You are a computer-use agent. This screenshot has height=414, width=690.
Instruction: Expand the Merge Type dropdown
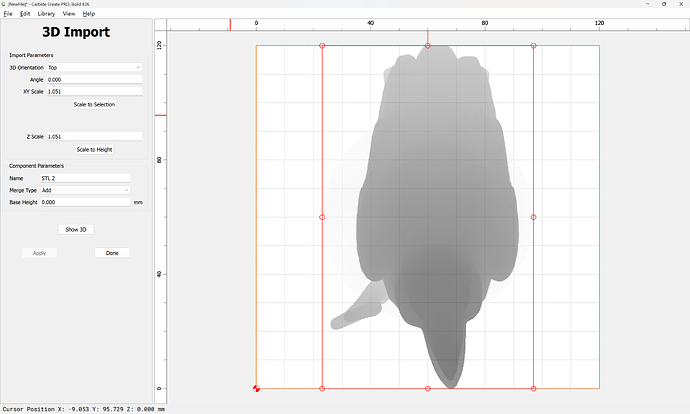(x=85, y=190)
